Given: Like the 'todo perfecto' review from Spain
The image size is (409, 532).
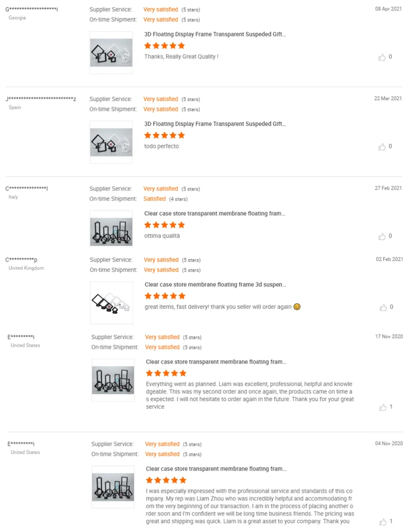Looking at the screenshot, I should point(382,147).
